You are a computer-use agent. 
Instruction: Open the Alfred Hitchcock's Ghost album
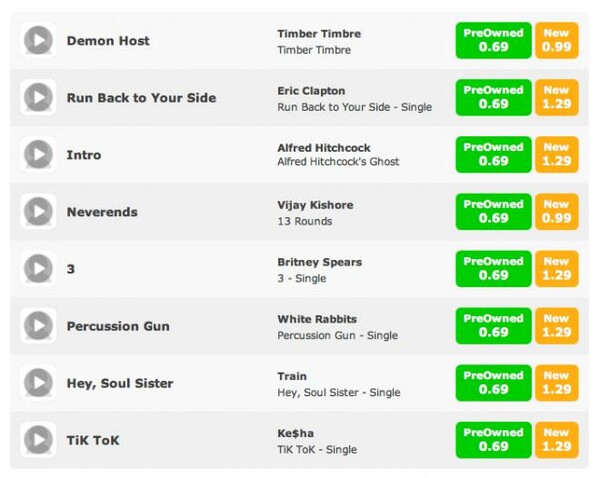338,162
